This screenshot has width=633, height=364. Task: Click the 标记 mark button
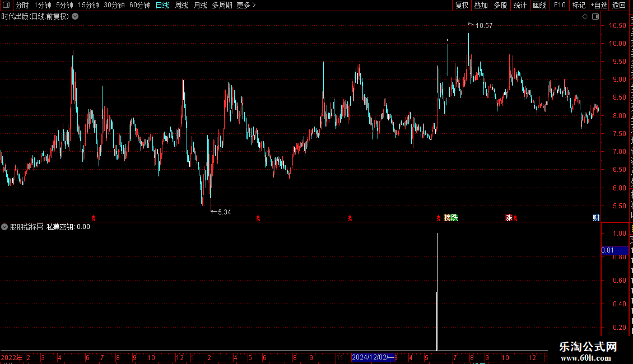(579, 5)
